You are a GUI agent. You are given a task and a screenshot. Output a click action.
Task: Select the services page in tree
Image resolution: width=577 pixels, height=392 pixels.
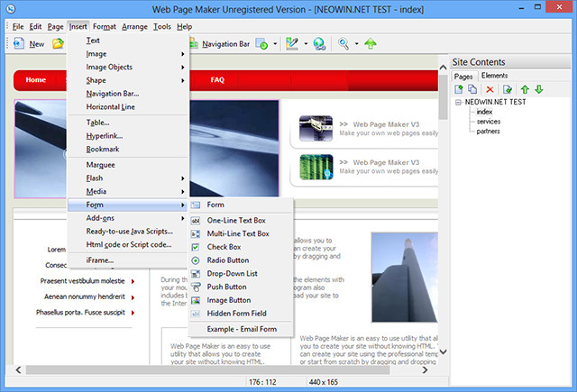tap(490, 121)
